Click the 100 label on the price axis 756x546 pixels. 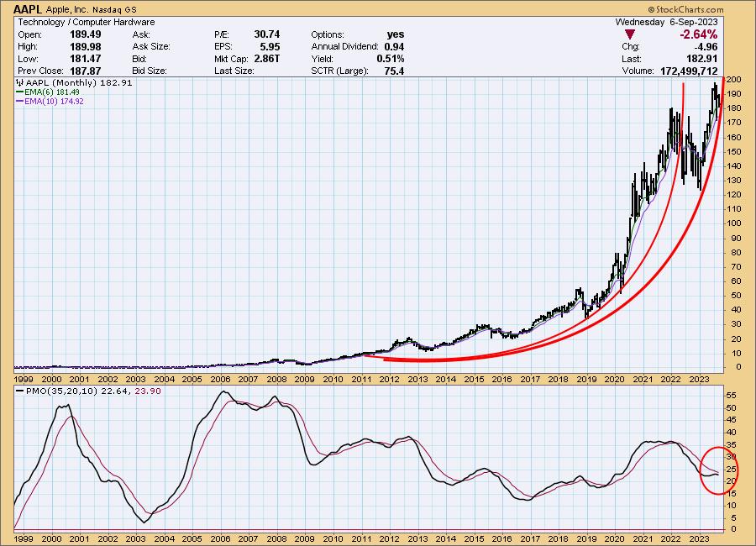coord(734,223)
